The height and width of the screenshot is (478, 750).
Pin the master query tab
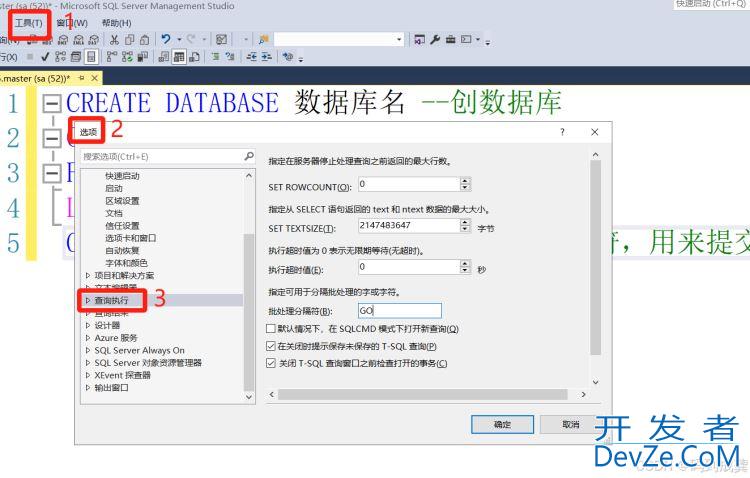82,78
